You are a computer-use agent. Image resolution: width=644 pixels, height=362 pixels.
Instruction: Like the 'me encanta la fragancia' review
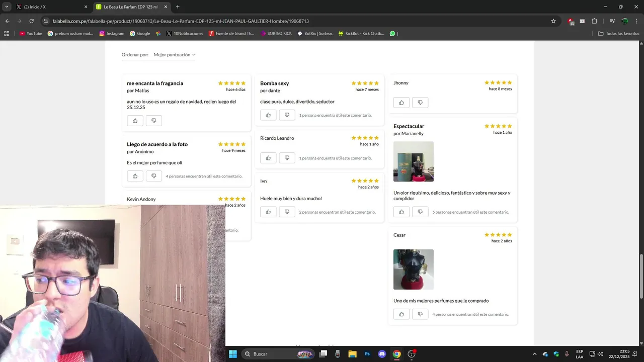click(x=135, y=121)
